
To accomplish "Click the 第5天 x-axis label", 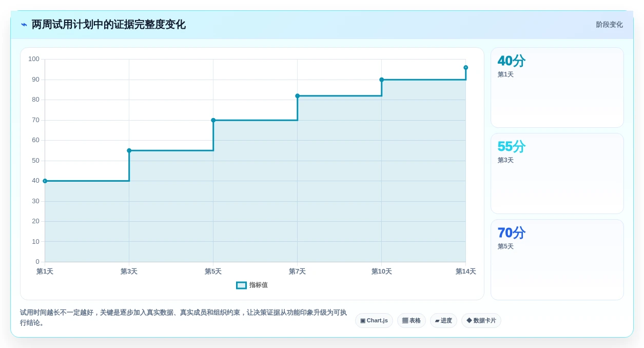I will tap(213, 272).
